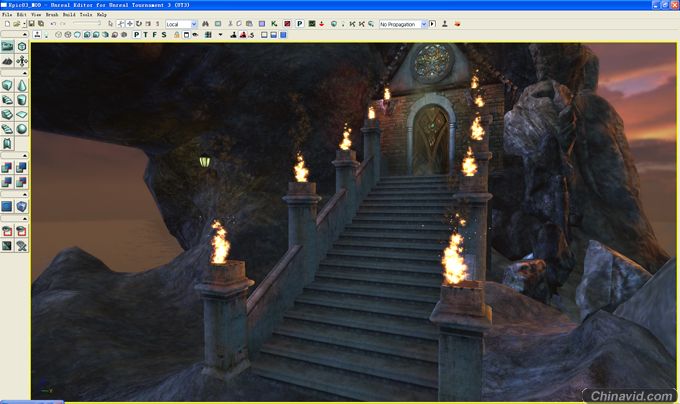
Task: Switch to Terrain editing mode
Action: tap(7, 61)
